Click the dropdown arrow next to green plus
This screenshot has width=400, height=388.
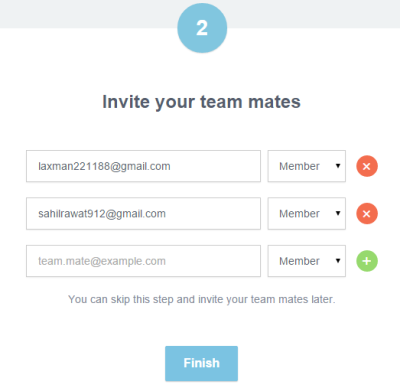click(x=338, y=261)
